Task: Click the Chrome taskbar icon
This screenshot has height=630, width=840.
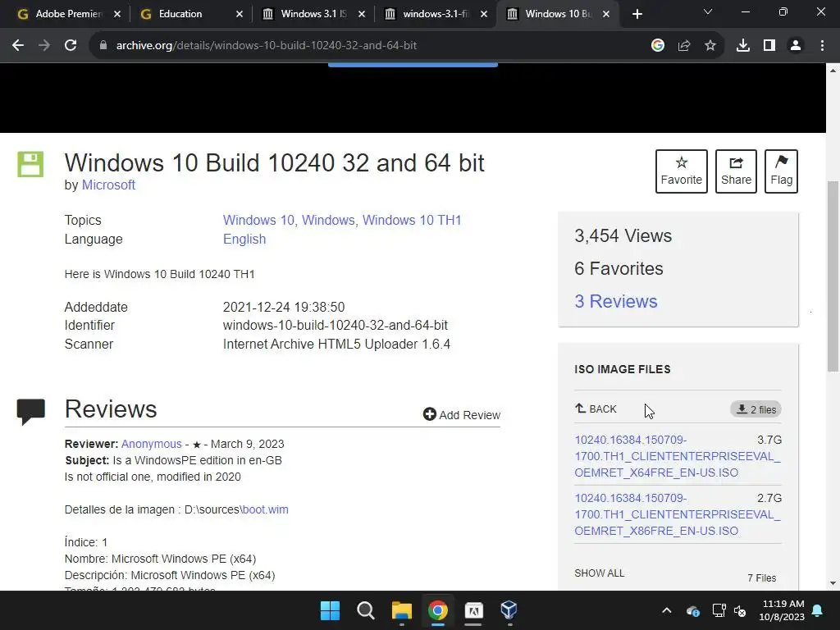Action: 438,610
